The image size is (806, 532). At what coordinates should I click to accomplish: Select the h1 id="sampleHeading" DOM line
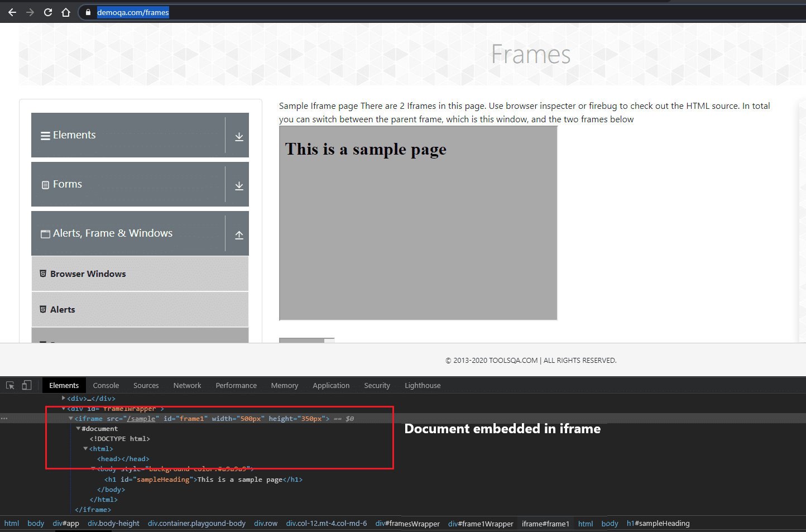pyautogui.click(x=203, y=480)
